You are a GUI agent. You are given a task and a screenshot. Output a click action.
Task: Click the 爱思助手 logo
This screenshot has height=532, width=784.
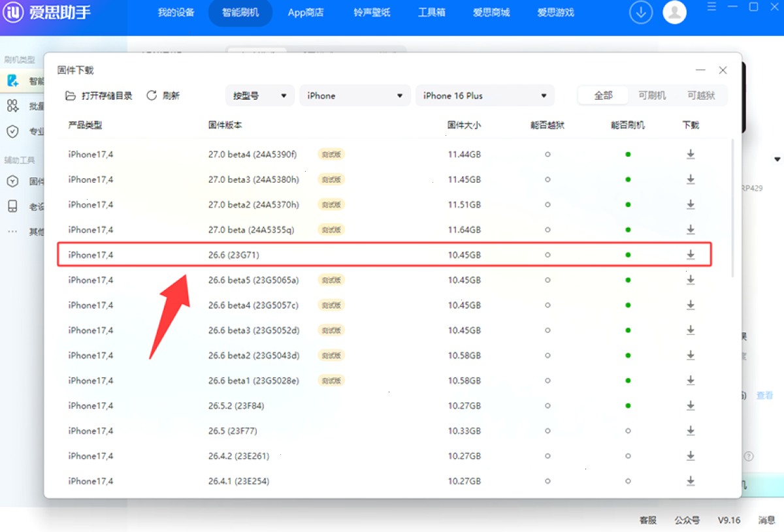point(47,12)
